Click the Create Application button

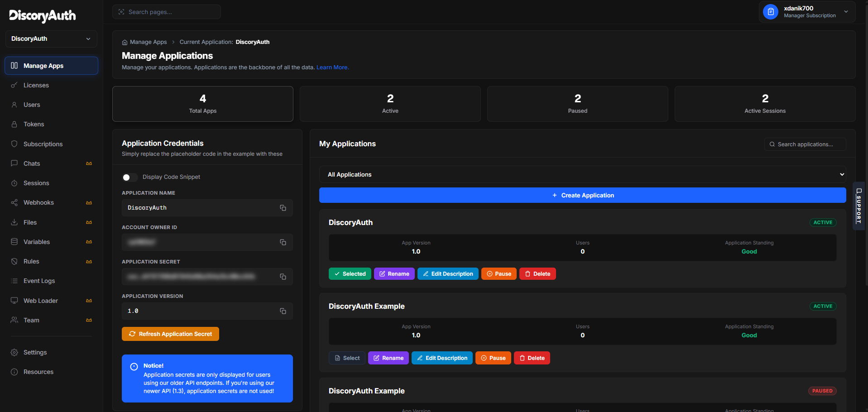click(583, 195)
